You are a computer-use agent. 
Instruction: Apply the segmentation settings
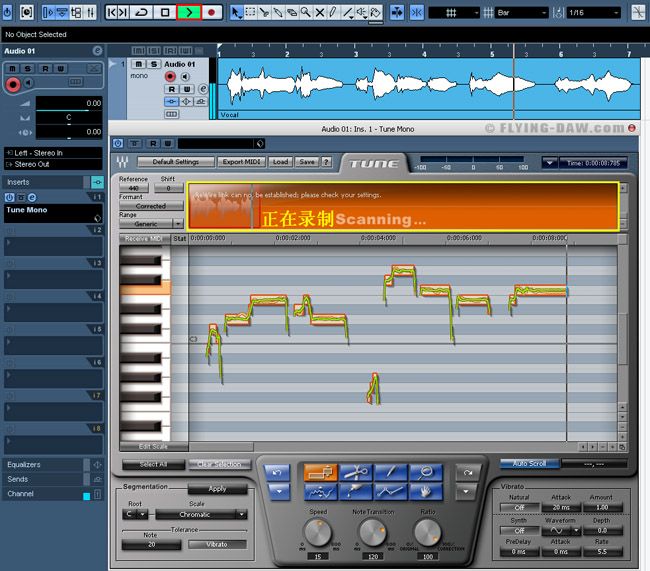click(218, 489)
